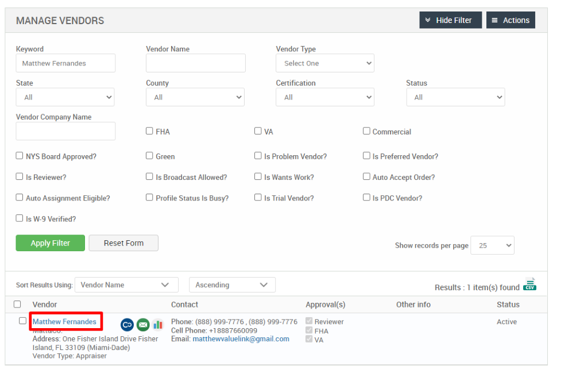This screenshot has width=588, height=377.
Task: Open the "Show records per page" selector
Action: 492,245
